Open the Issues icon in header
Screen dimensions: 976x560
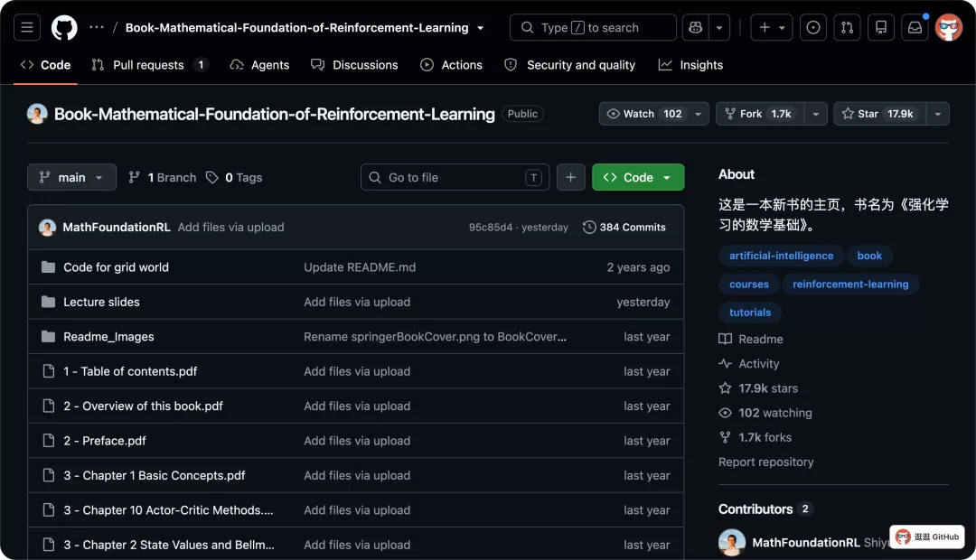813,27
